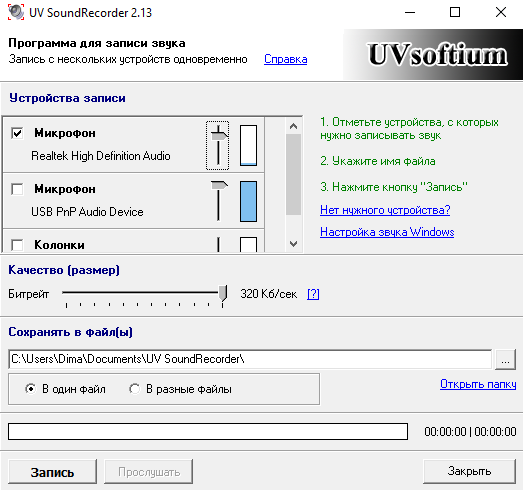This screenshot has height=490, width=523.
Task: Click the '320 Кб/сек' bitrate value
Action: [269, 294]
